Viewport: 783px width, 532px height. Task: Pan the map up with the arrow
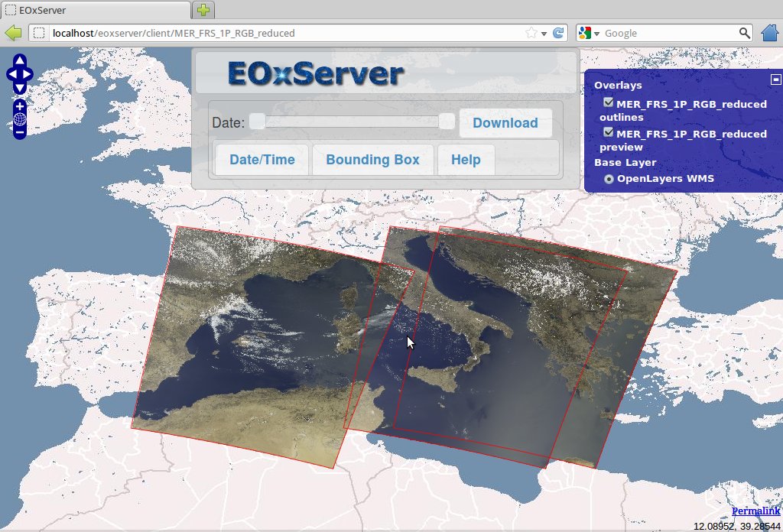[19, 61]
